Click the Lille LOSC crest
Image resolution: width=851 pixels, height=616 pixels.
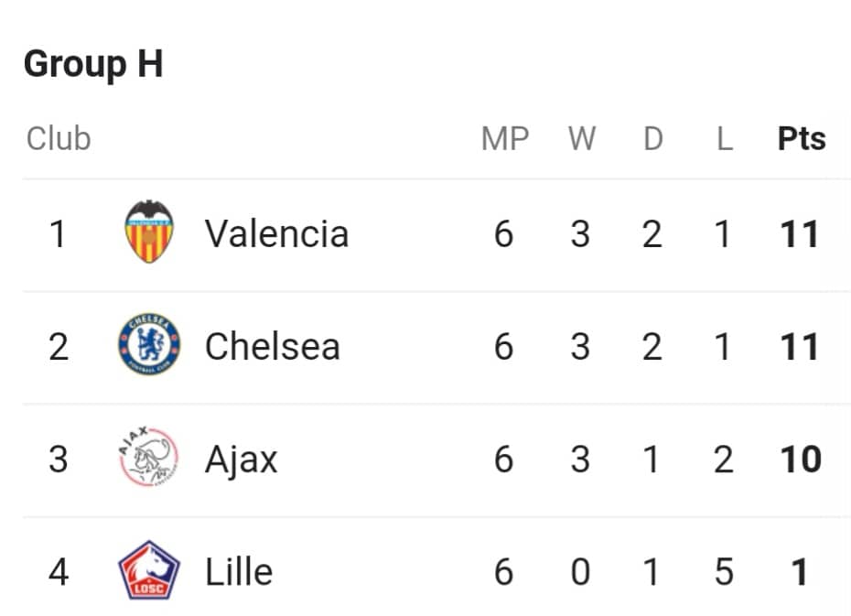149,570
